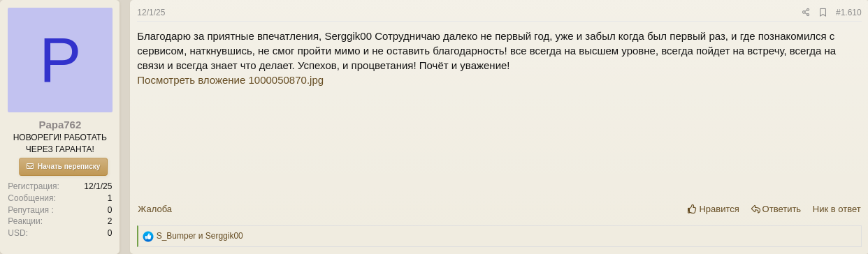Open the attachment 1000050870.jpg link
Image resolution: width=868 pixels, height=254 pixels.
(x=230, y=80)
